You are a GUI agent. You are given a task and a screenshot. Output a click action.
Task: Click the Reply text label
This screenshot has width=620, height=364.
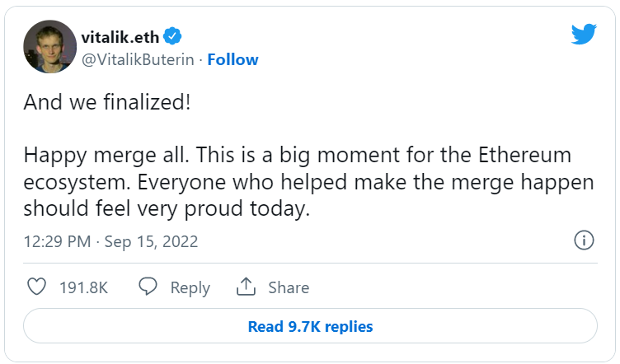pos(190,287)
